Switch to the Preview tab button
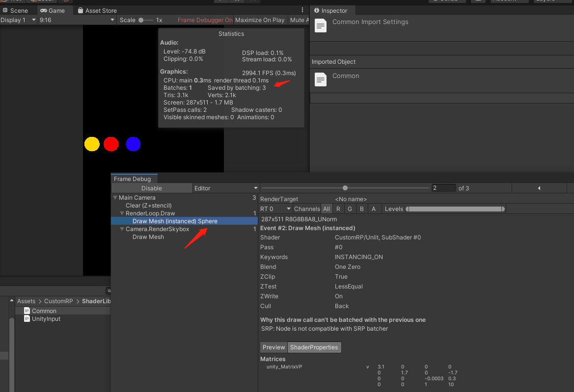Image resolution: width=574 pixels, height=392 pixels. click(x=273, y=347)
